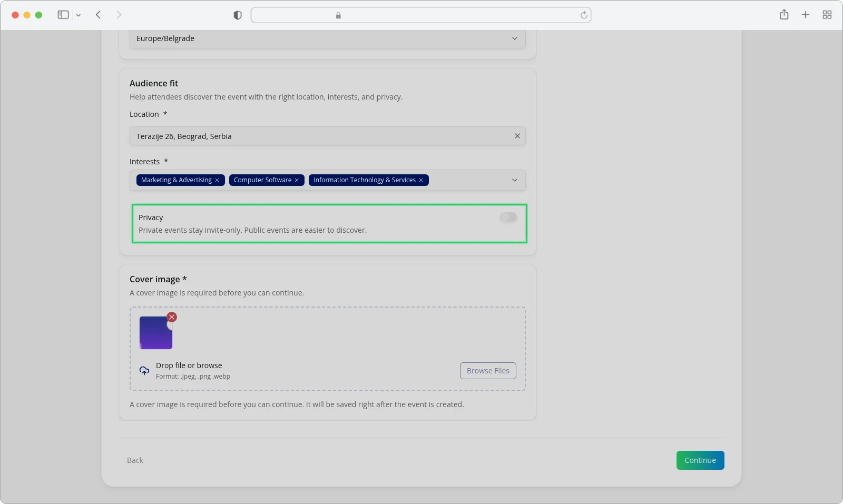Go Back to previous step

(x=135, y=460)
